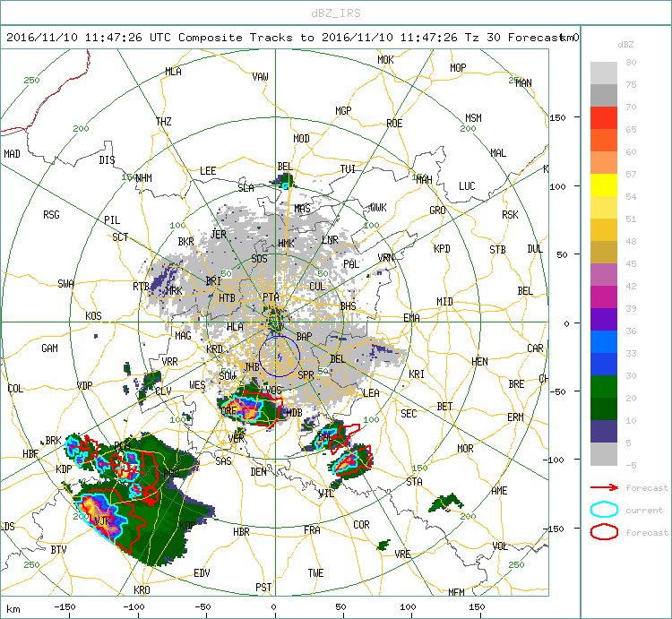Click the small storm cell near BEL up north

pos(284,181)
